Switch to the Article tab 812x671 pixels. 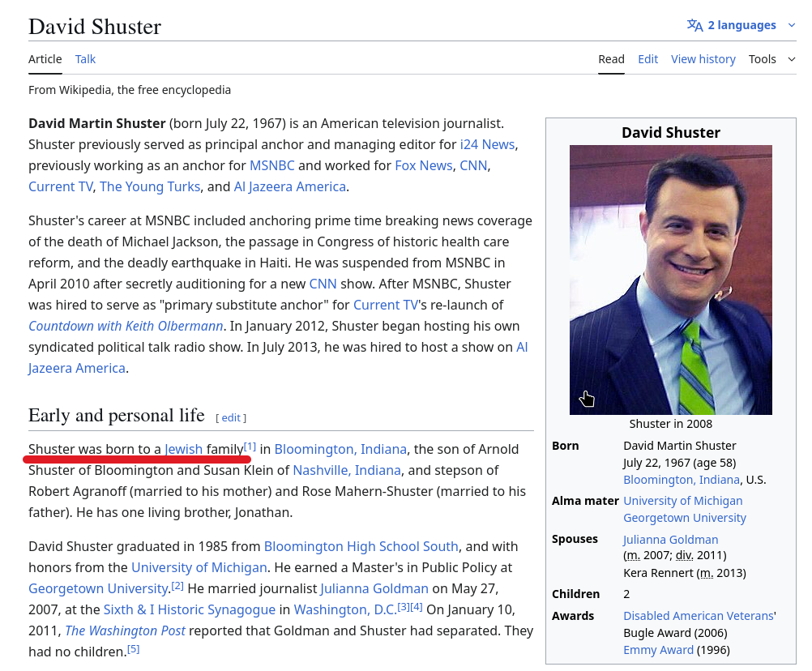coord(45,59)
